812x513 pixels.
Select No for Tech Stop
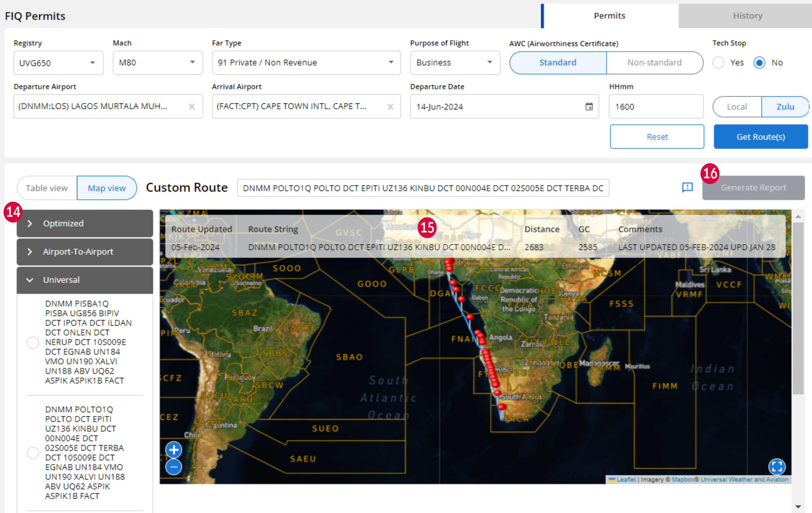click(759, 63)
